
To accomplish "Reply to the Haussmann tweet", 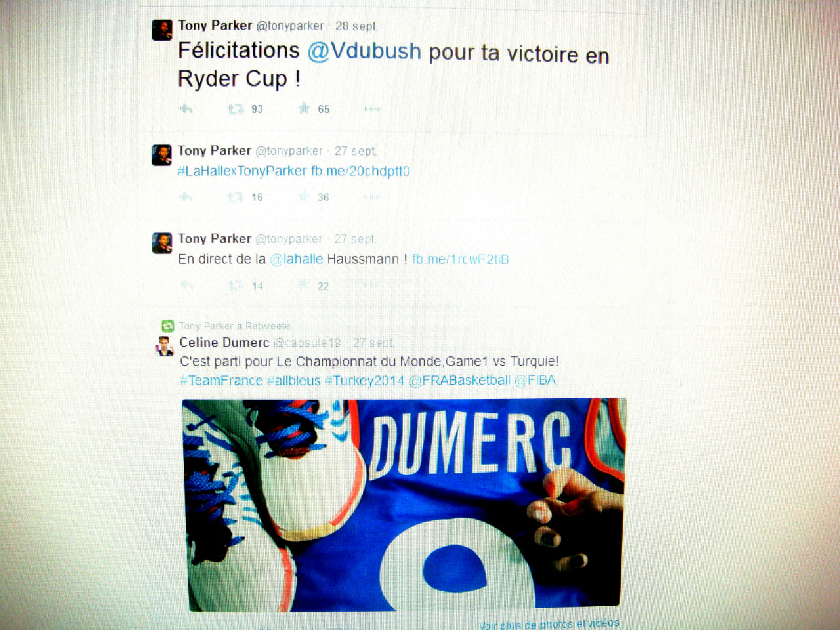I will pyautogui.click(x=186, y=285).
